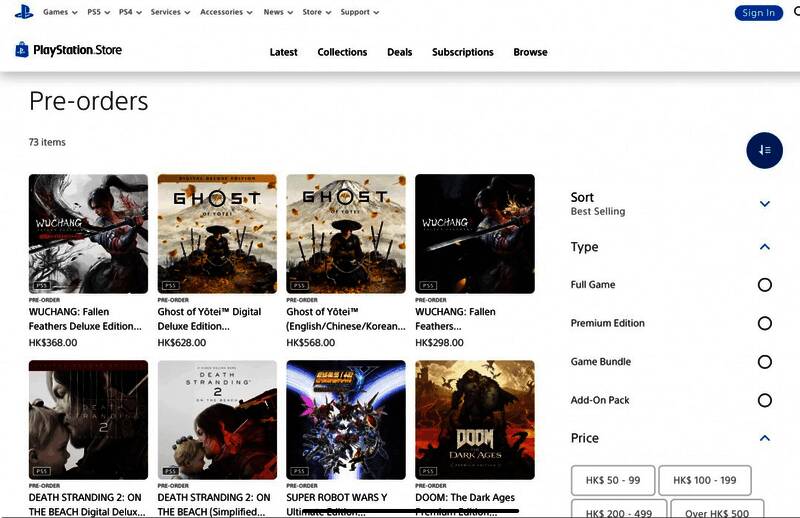
Task: Go to the Deals tab
Action: (x=399, y=52)
